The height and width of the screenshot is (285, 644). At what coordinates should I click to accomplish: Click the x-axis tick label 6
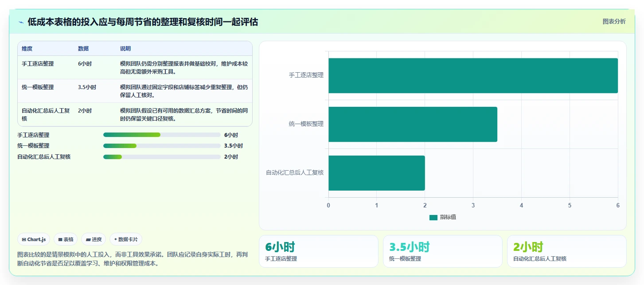pos(618,205)
